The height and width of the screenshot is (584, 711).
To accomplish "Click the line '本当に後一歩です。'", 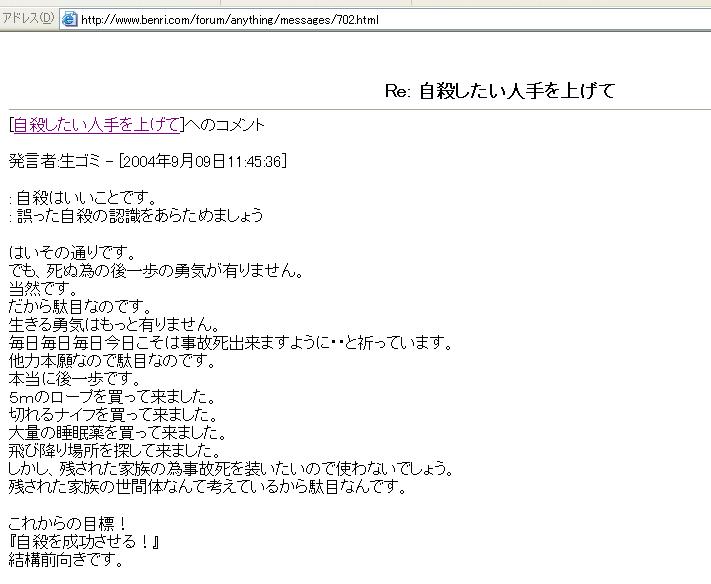I will click(75, 379).
